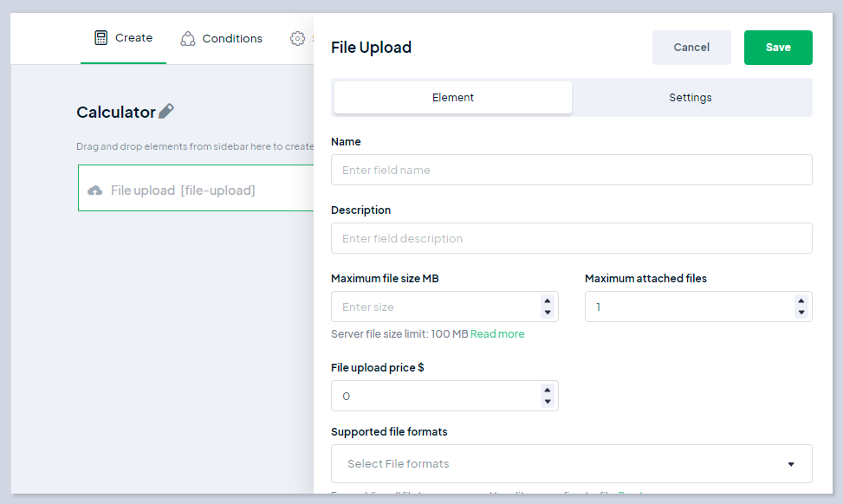Select the Element tab
Screen dimensions: 843x504
pyautogui.click(x=453, y=98)
